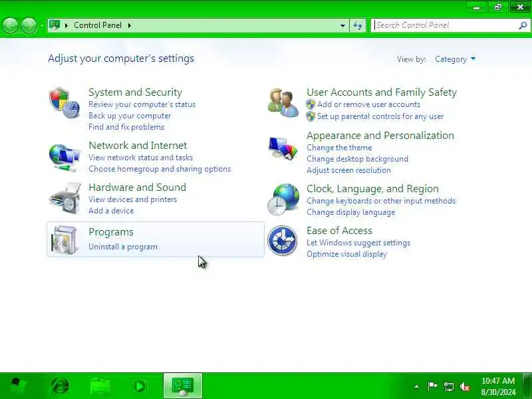Click the Forward navigation arrow button
532x399 pixels.
[x=29, y=25]
